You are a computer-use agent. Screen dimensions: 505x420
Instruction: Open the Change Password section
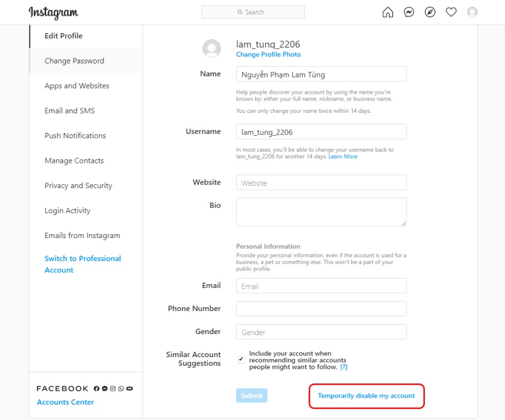tap(75, 61)
